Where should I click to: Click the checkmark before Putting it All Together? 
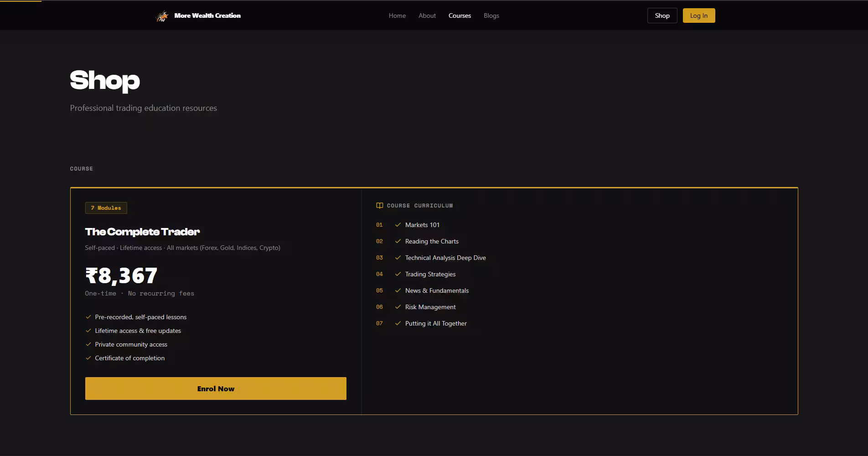coord(398,323)
